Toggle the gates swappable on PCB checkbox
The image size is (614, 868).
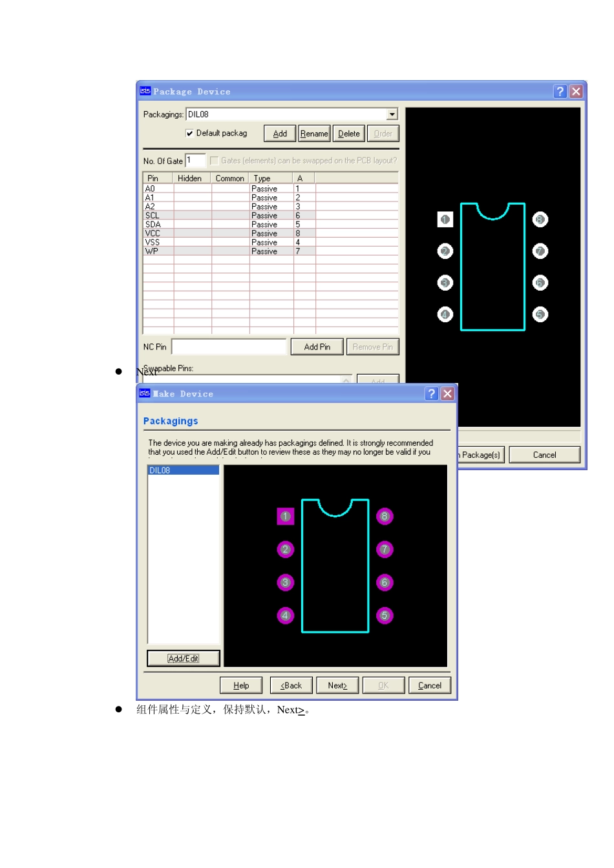(214, 161)
